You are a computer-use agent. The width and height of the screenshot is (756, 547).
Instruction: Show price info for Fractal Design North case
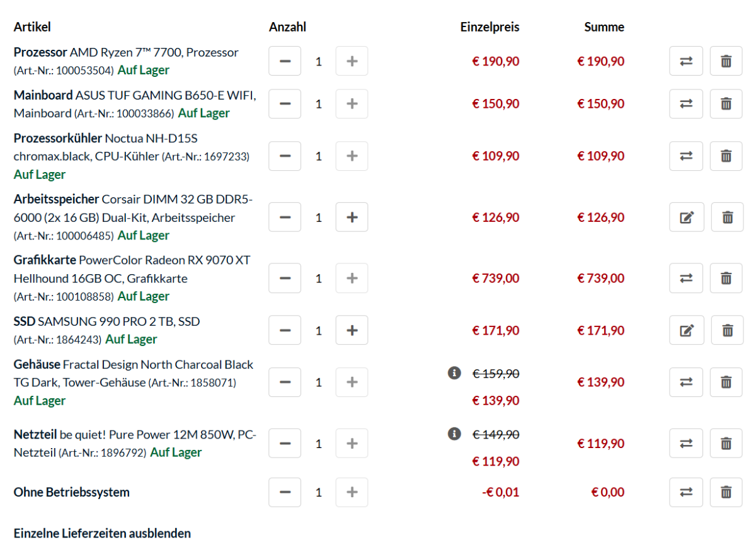coord(454,373)
